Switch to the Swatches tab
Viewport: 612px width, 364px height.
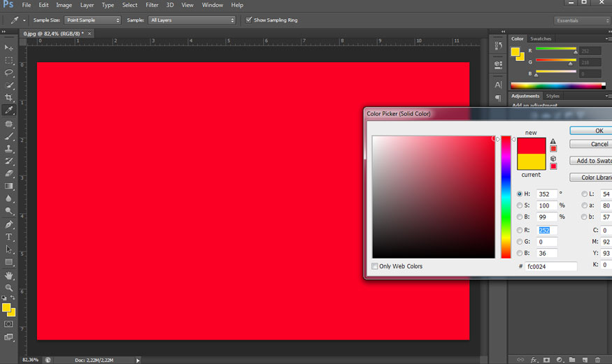541,38
